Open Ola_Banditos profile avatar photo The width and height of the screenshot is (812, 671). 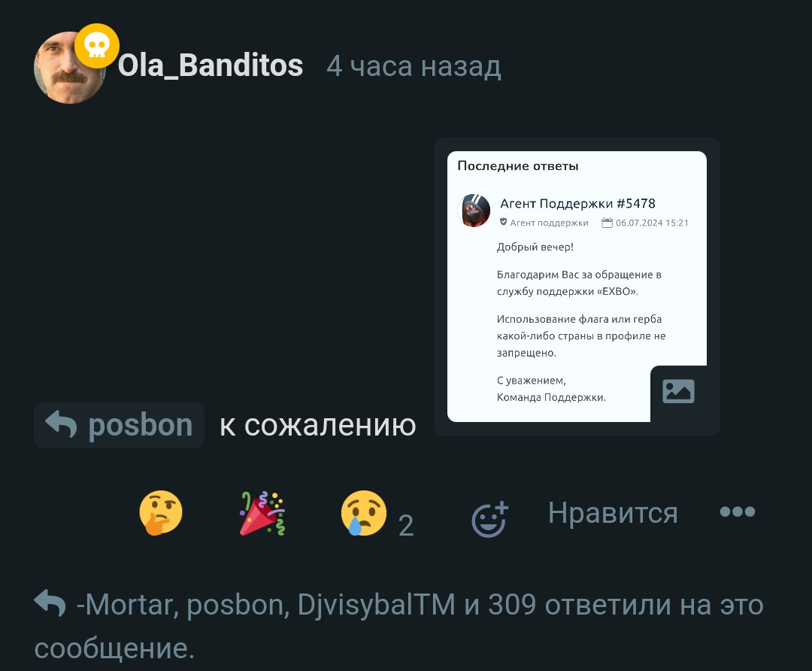click(x=69, y=68)
